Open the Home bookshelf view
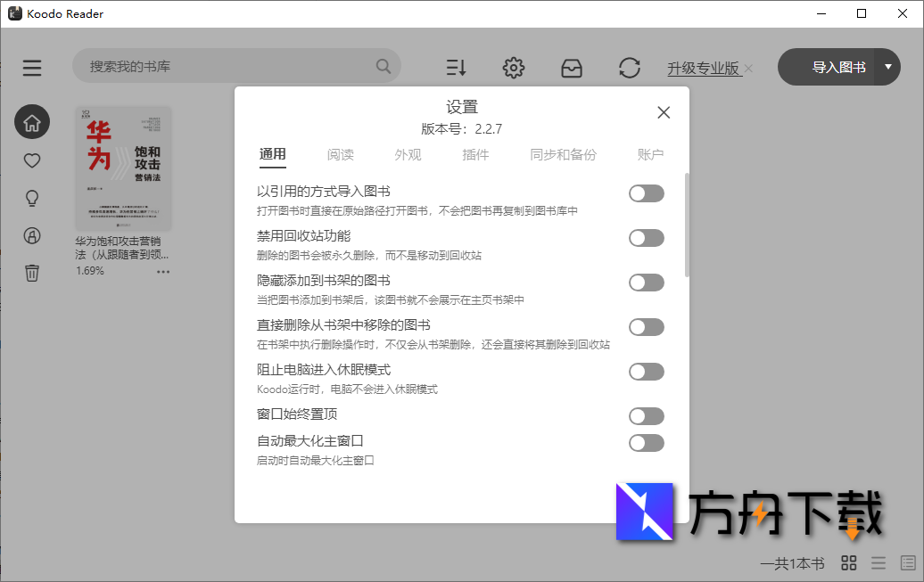Image resolution: width=924 pixels, height=582 pixels. tap(32, 122)
